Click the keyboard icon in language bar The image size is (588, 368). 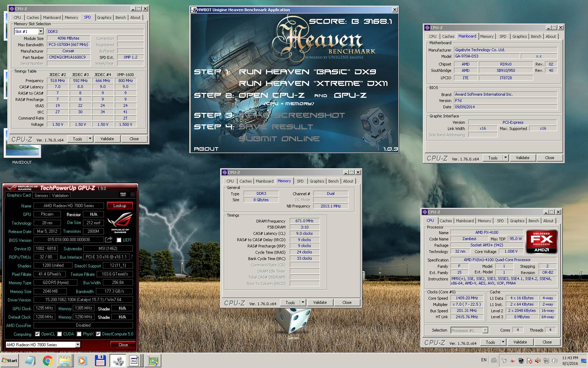(x=494, y=360)
